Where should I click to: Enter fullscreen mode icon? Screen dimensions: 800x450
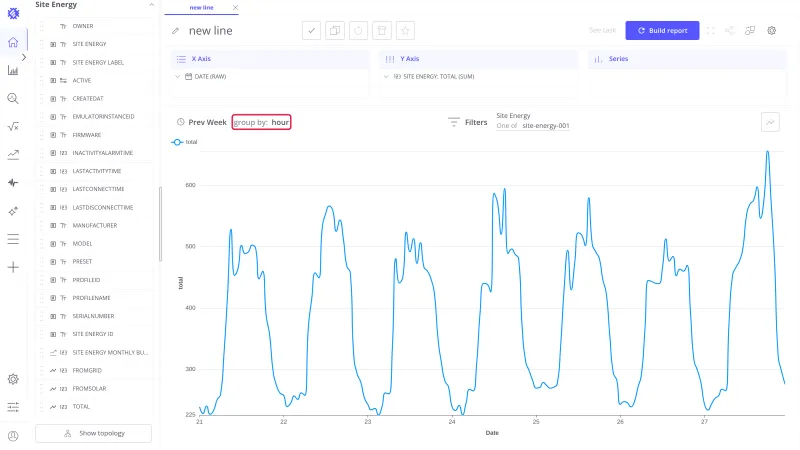click(710, 31)
